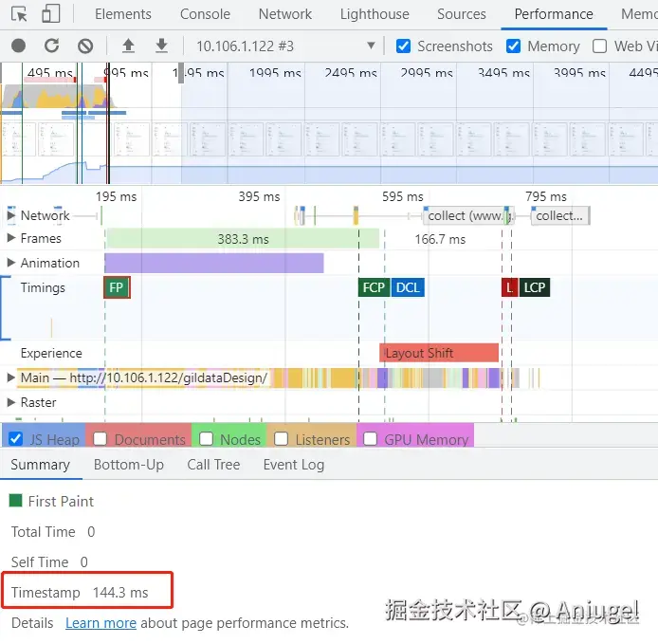Activate the inspect element picker icon
Screen dimensions: 658x644
coord(19,14)
